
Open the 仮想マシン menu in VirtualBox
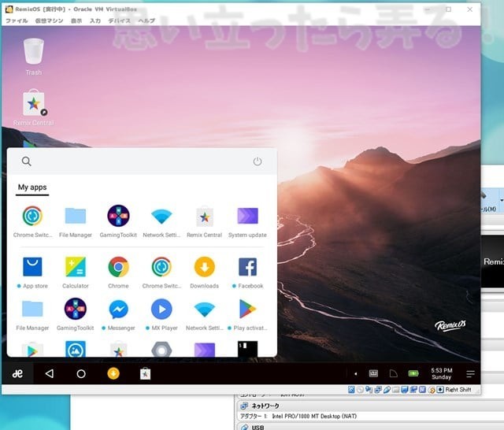(x=49, y=20)
